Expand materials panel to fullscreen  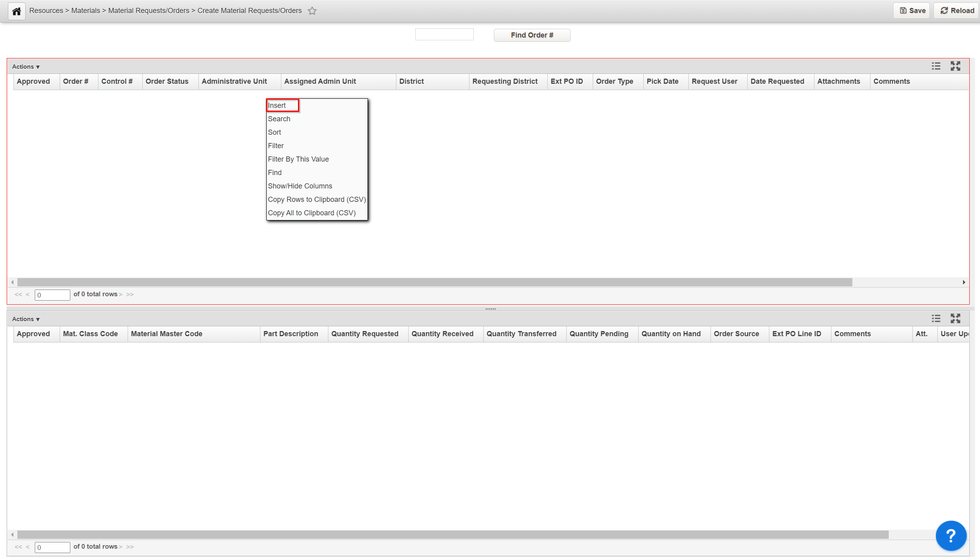(955, 318)
